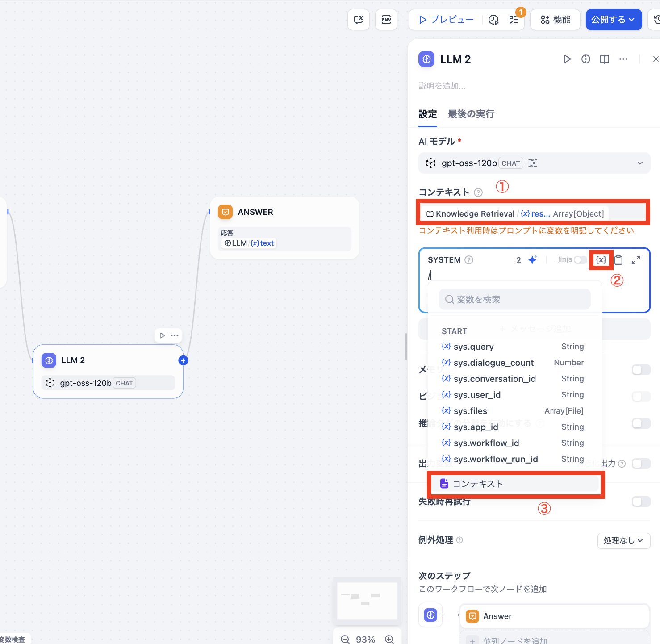
Task: Expand the SYSTEM prompt editor to fullscreen
Action: click(636, 260)
